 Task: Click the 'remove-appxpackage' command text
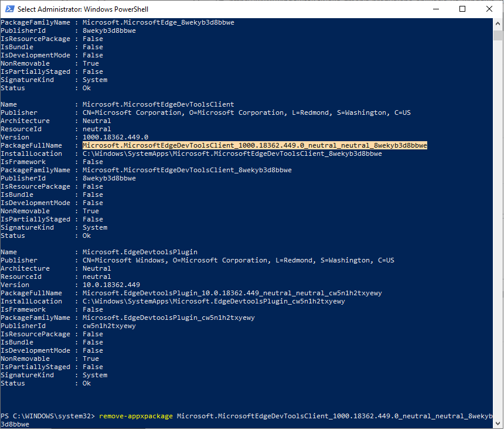(x=136, y=416)
